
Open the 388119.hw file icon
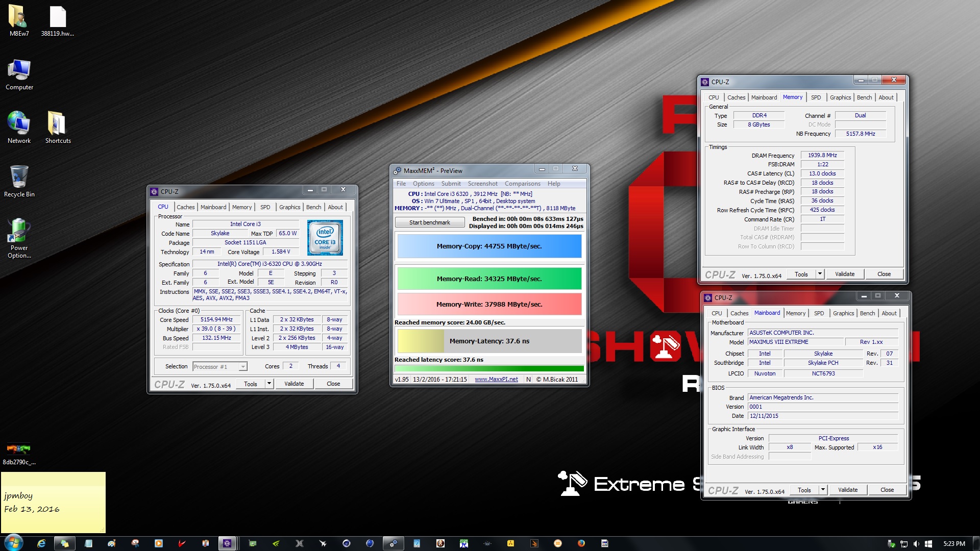pyautogui.click(x=58, y=20)
